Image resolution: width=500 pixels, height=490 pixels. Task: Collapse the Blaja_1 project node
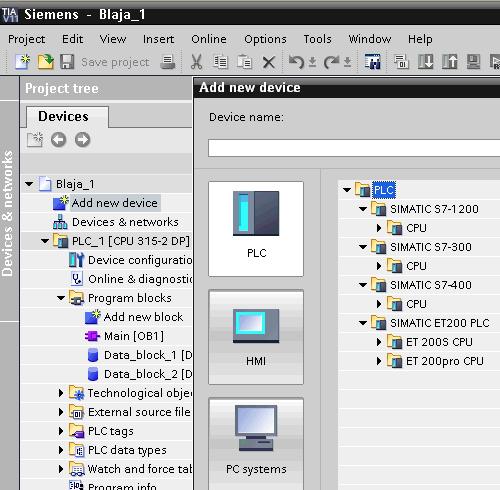[x=29, y=184]
